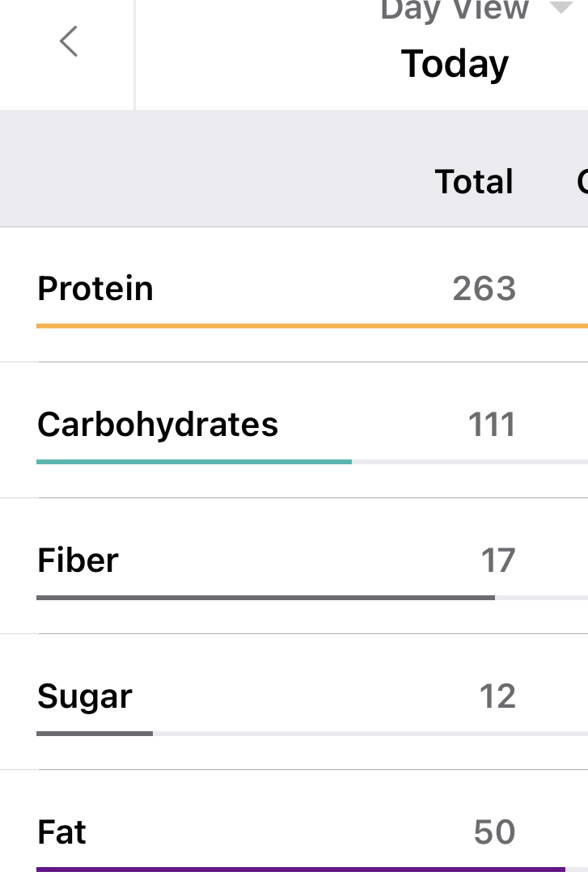588x876 pixels.
Task: Open the Fiber row label
Action: click(x=78, y=561)
